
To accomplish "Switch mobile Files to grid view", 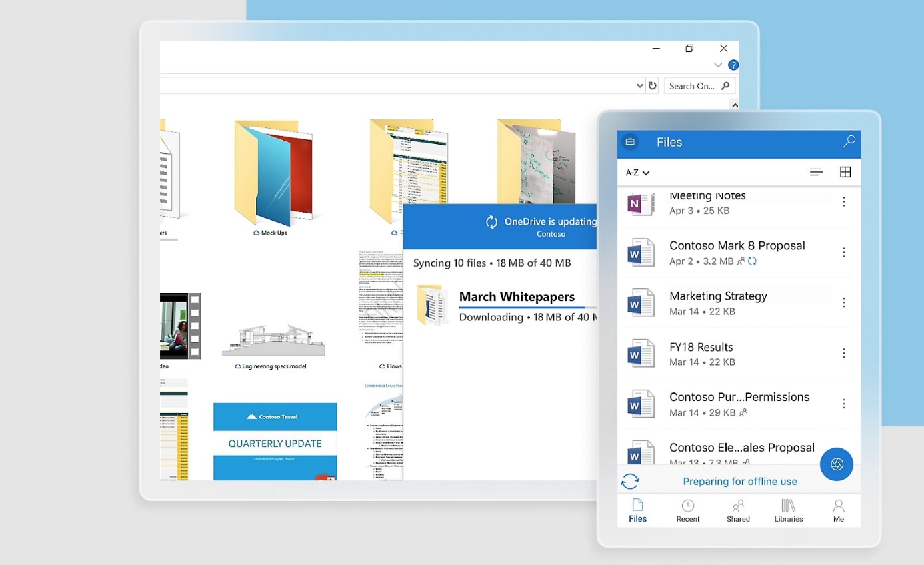I will click(x=845, y=172).
